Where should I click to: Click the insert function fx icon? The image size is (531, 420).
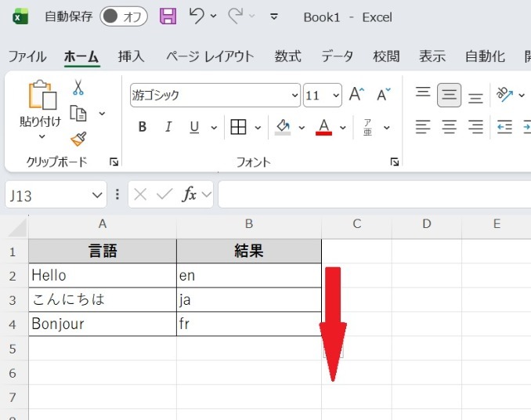[190, 194]
